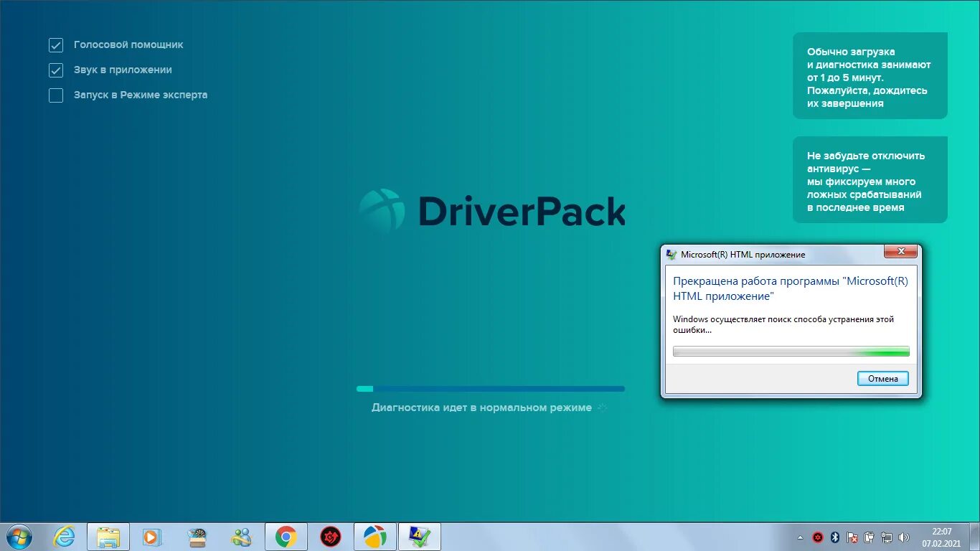The height and width of the screenshot is (551, 980).
Task: Click the power plug battery tray icon
Action: point(869,537)
